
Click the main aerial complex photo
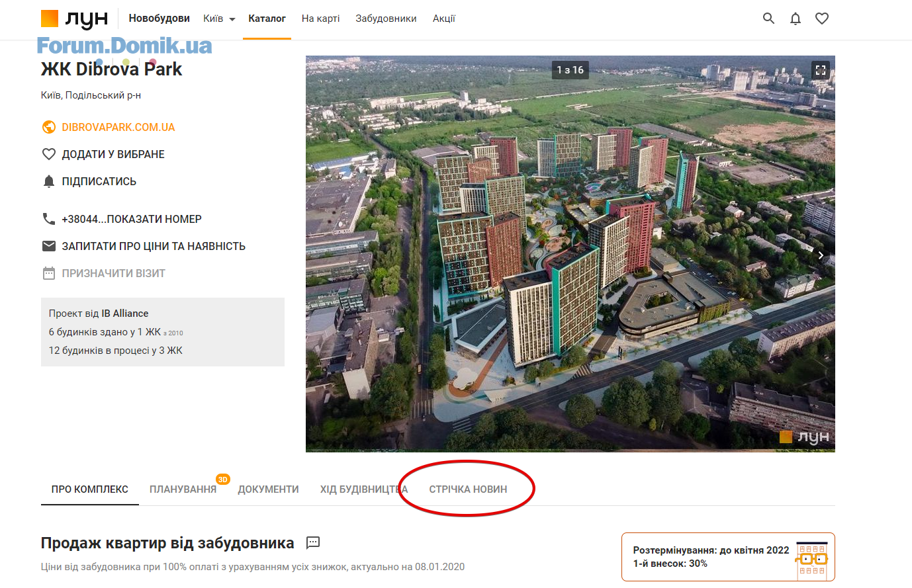click(x=570, y=254)
